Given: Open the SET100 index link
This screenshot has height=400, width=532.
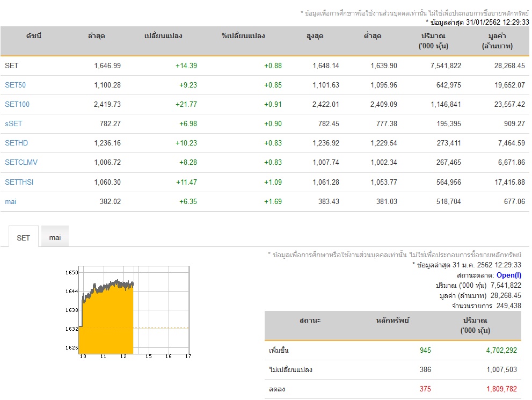Looking at the screenshot, I should [17, 104].
